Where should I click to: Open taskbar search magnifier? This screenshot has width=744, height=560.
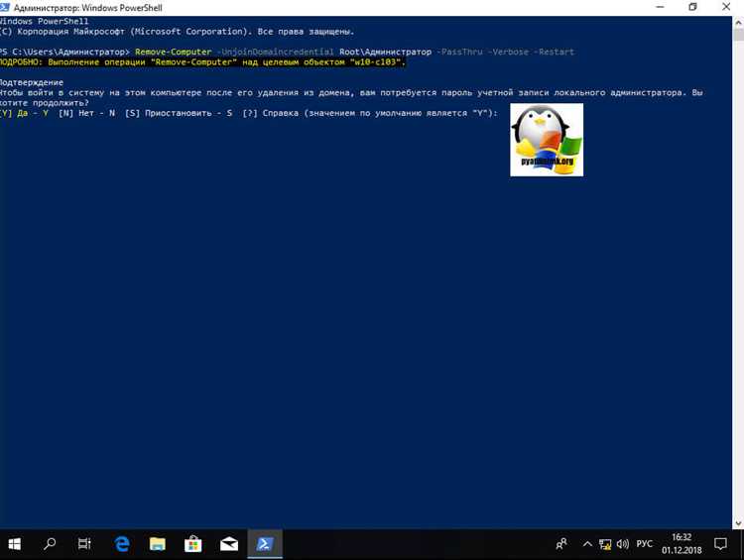(50, 544)
